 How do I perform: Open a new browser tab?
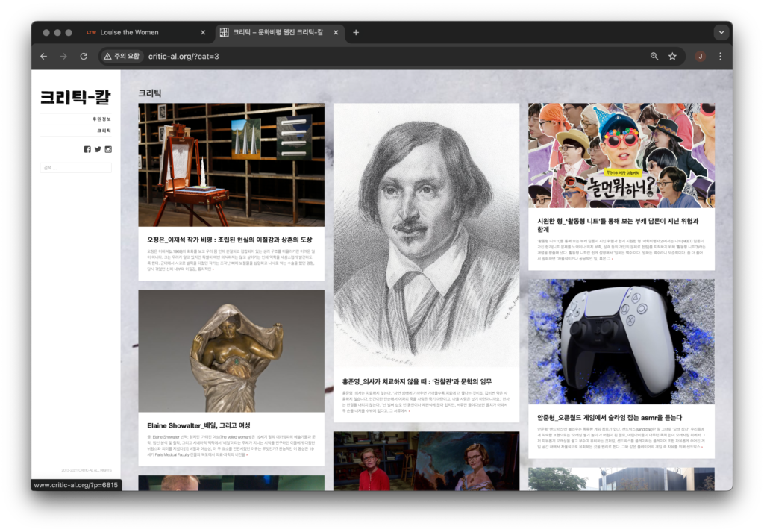tap(356, 32)
